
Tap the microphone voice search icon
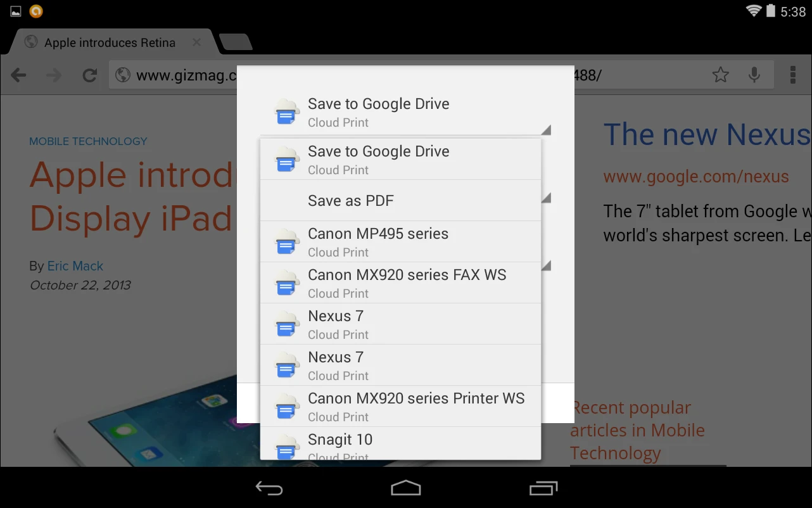tap(754, 75)
